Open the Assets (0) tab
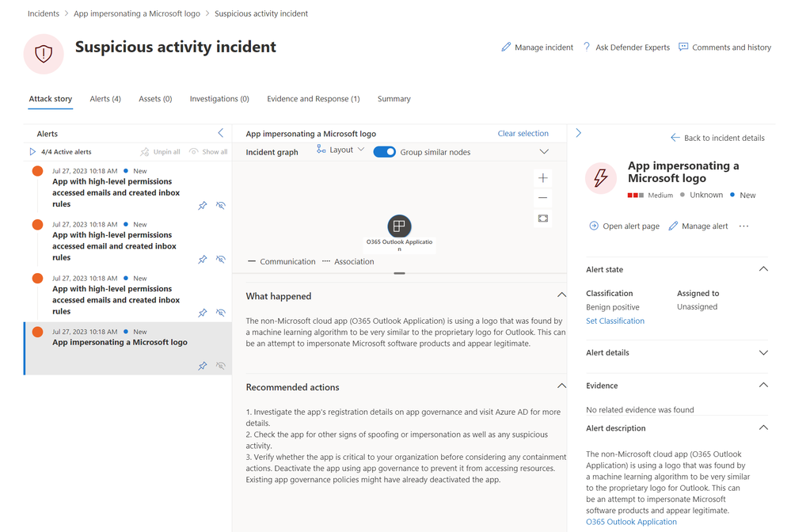 (155, 99)
